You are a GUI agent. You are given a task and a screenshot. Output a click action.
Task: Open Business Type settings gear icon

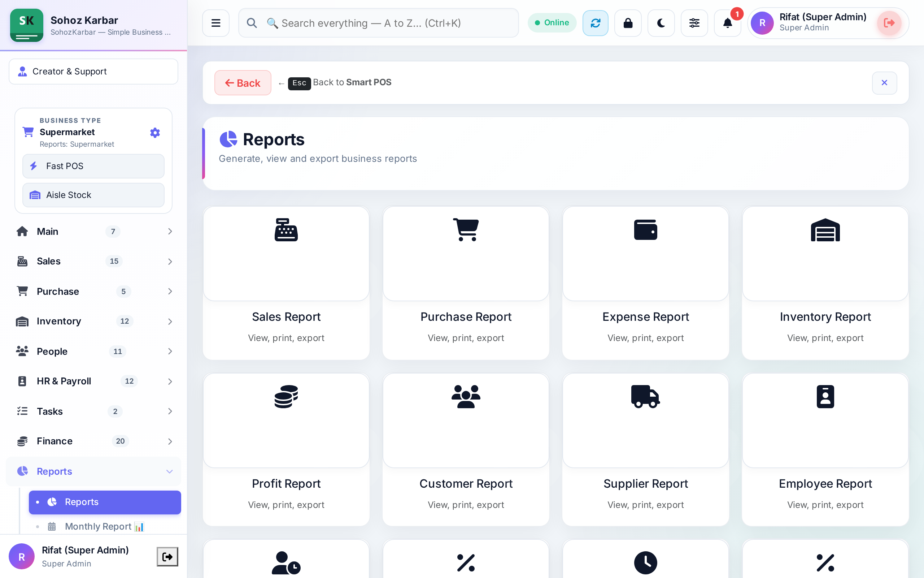point(155,133)
